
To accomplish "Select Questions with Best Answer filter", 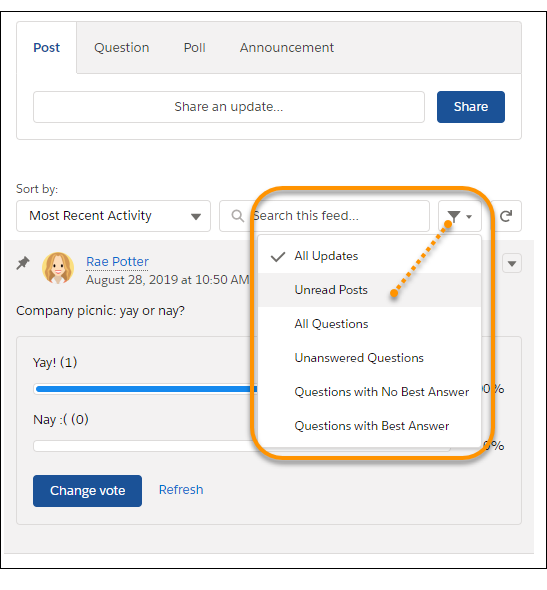I will click(369, 426).
